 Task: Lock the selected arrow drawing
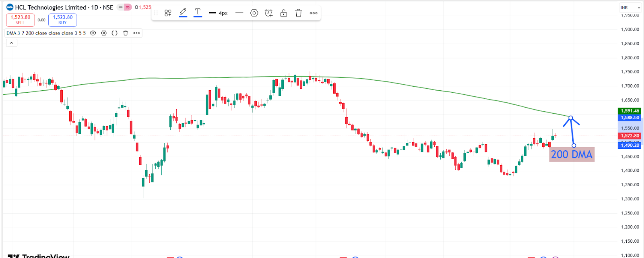pos(284,13)
